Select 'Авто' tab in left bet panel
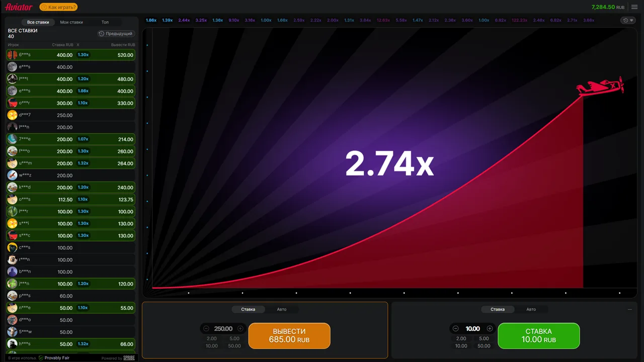This screenshot has width=644, height=362. click(x=282, y=309)
